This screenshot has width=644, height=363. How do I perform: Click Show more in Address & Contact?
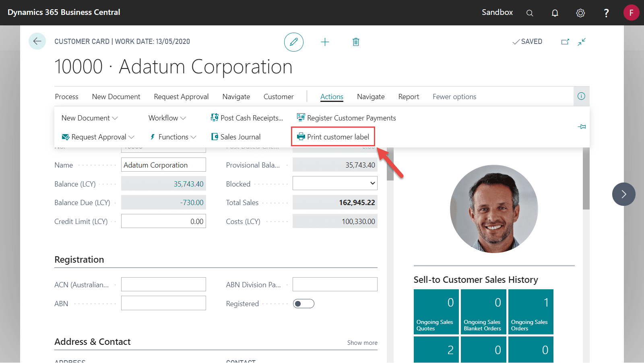[x=362, y=343]
